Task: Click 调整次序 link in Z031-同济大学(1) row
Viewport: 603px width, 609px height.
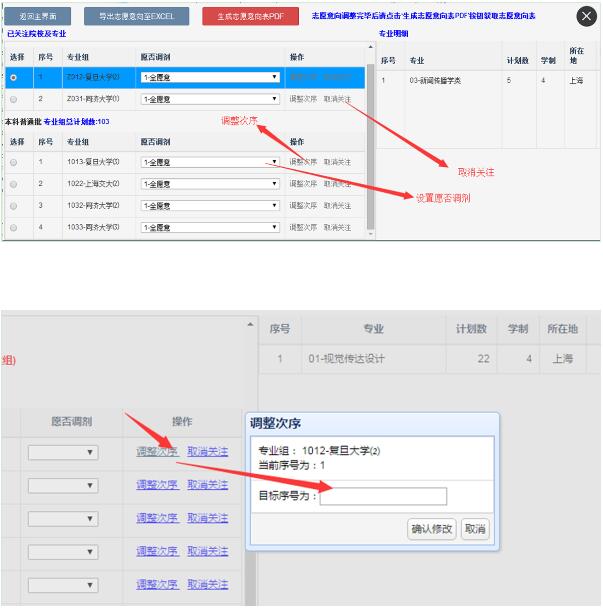Action: tap(303, 99)
